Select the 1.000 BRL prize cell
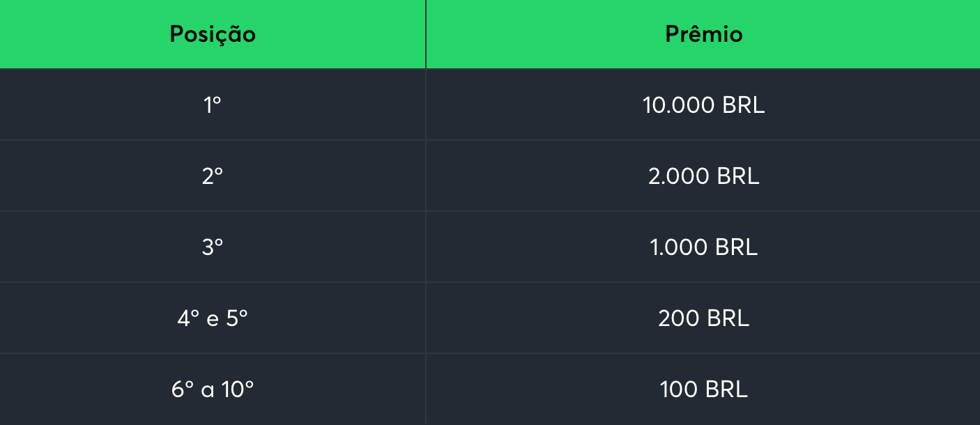Viewport: 980px width, 425px height. (703, 247)
